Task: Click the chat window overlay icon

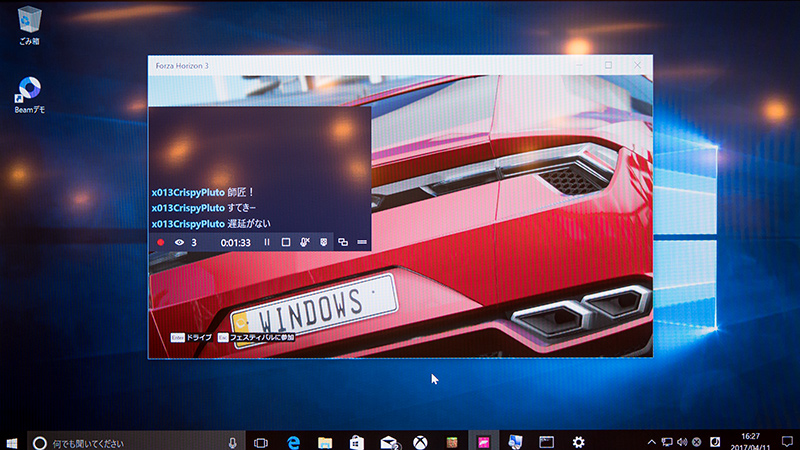Action: pos(343,242)
